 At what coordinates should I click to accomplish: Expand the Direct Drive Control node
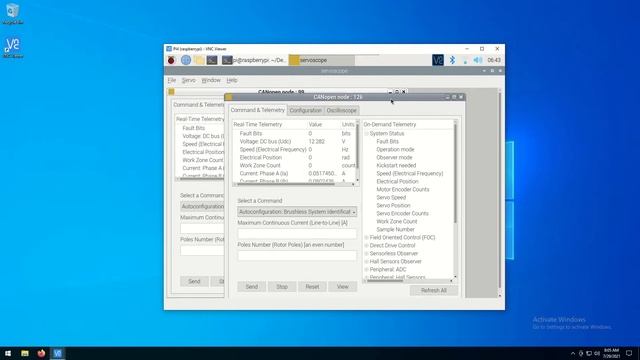point(367,245)
